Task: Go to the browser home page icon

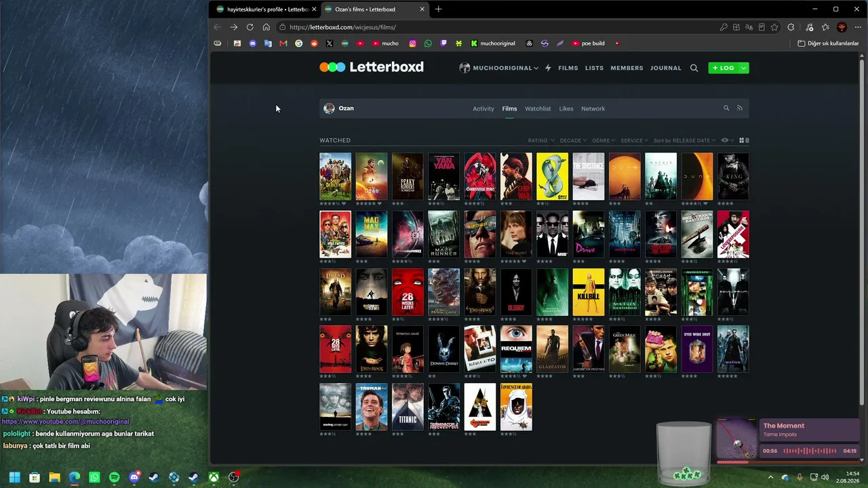Action: [x=266, y=27]
